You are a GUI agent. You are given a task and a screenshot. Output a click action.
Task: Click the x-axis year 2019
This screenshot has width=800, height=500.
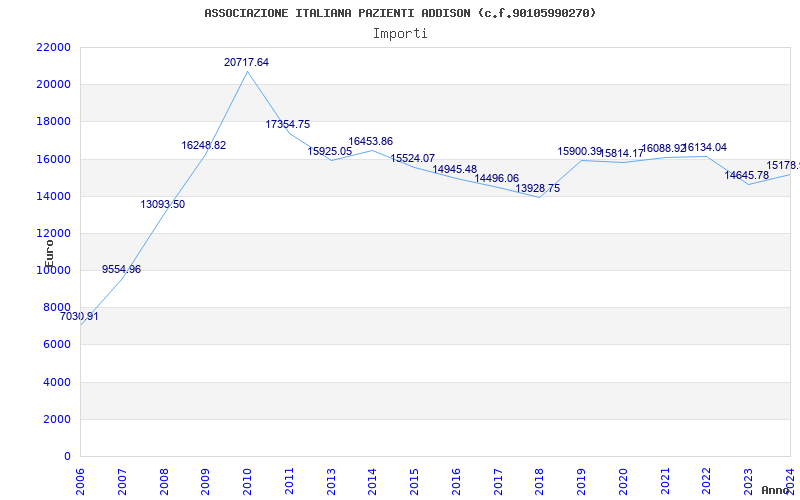click(581, 481)
